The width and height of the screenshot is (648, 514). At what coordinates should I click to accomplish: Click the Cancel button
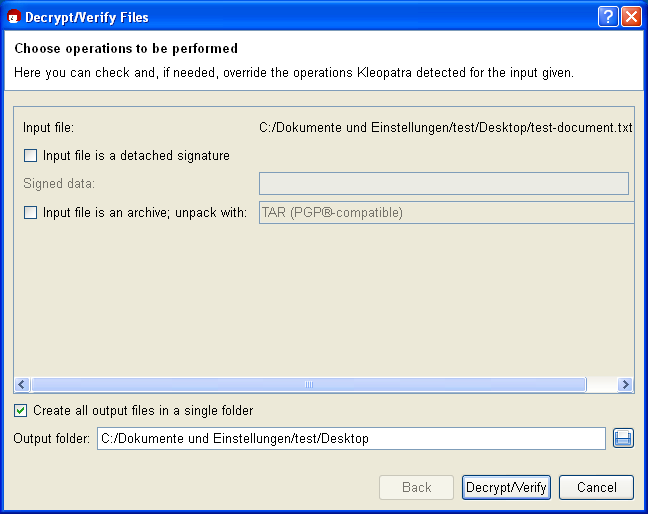[x=596, y=488]
